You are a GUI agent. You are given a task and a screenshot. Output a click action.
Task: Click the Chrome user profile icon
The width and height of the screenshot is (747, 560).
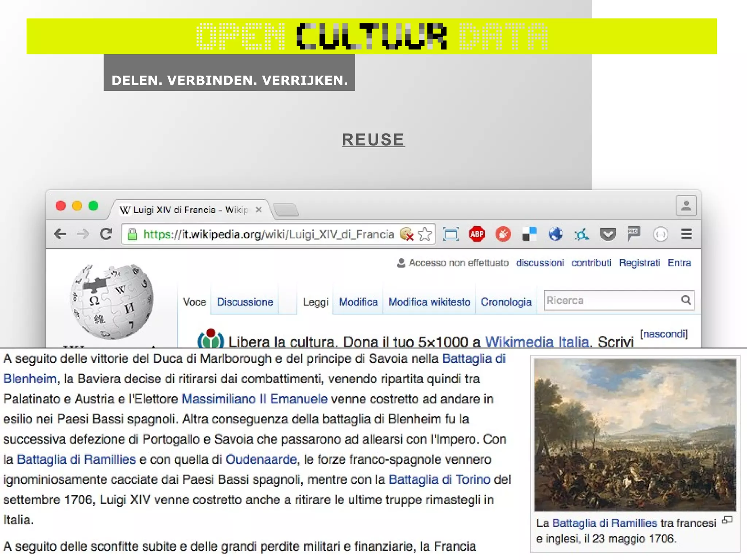point(686,206)
